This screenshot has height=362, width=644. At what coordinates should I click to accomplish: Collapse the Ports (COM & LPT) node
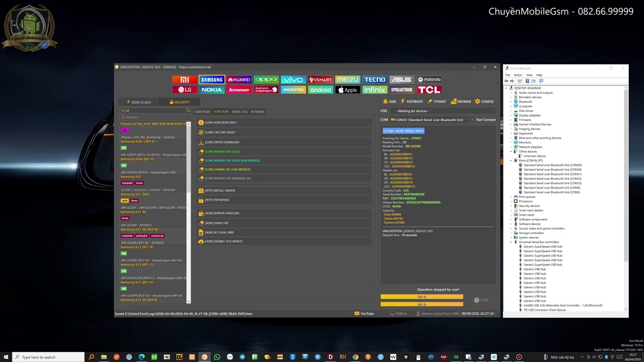(x=511, y=160)
